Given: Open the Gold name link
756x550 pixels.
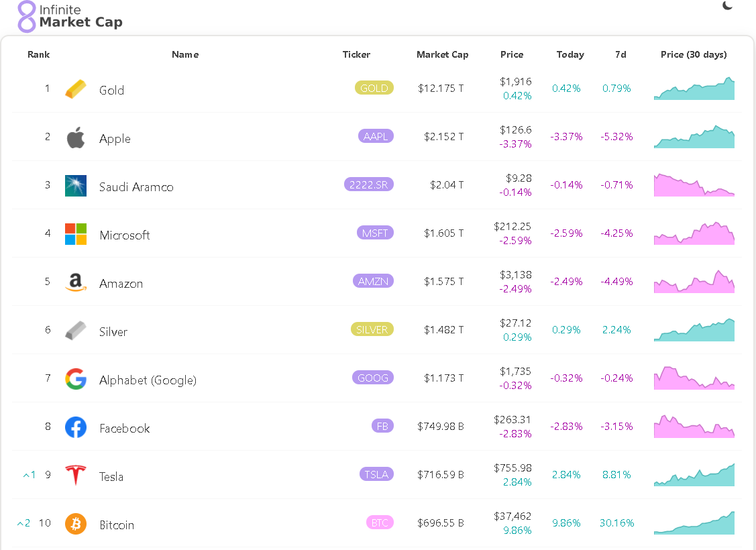Looking at the screenshot, I should (x=111, y=90).
